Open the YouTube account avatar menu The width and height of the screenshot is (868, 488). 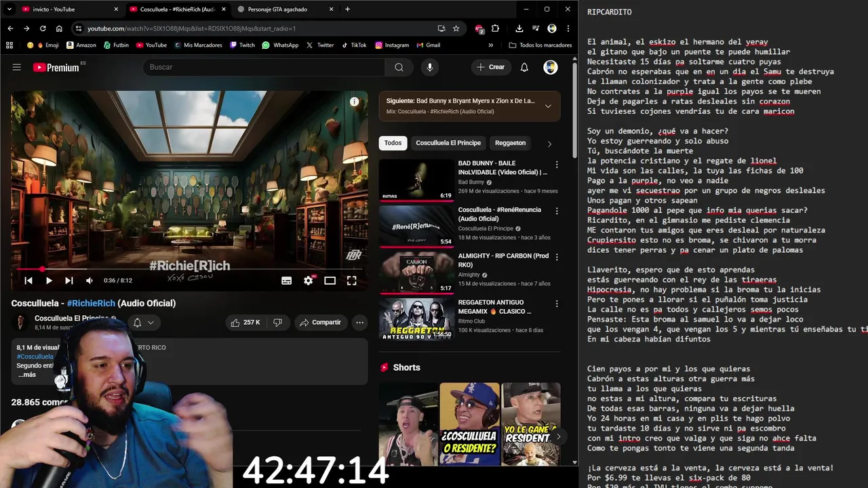(x=551, y=67)
